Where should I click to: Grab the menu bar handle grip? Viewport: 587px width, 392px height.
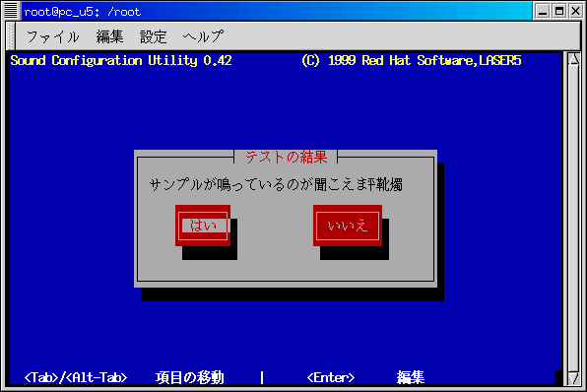coord(11,36)
